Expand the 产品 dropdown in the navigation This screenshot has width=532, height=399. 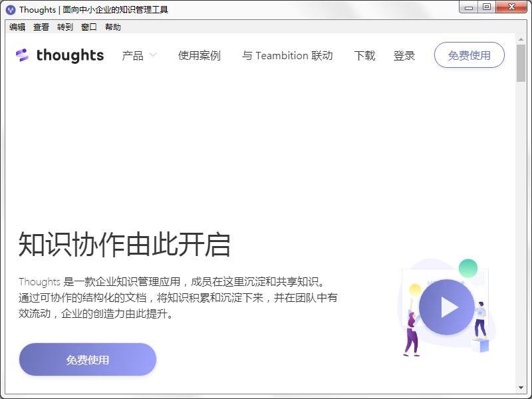coord(139,55)
